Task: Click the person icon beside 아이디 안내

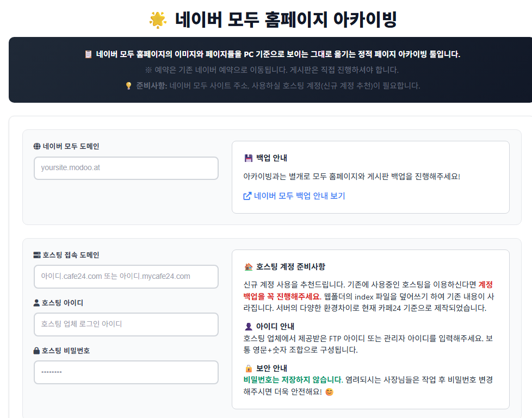Action: pyautogui.click(x=249, y=327)
